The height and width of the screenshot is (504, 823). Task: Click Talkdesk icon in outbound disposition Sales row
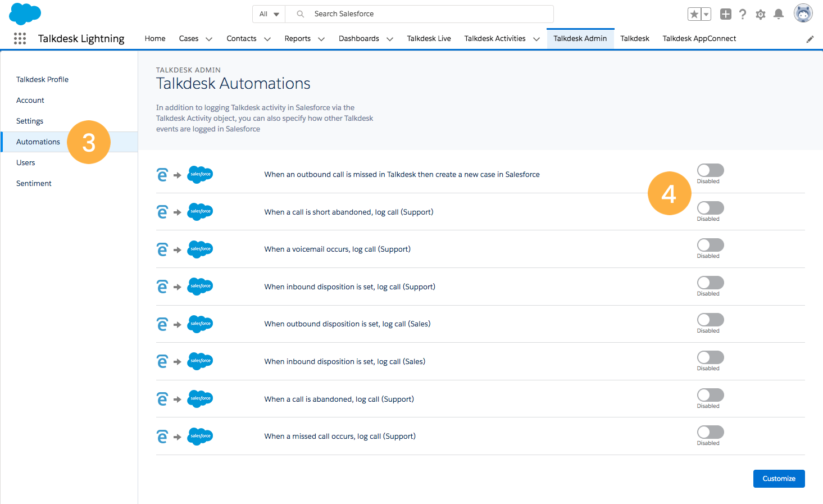(162, 324)
